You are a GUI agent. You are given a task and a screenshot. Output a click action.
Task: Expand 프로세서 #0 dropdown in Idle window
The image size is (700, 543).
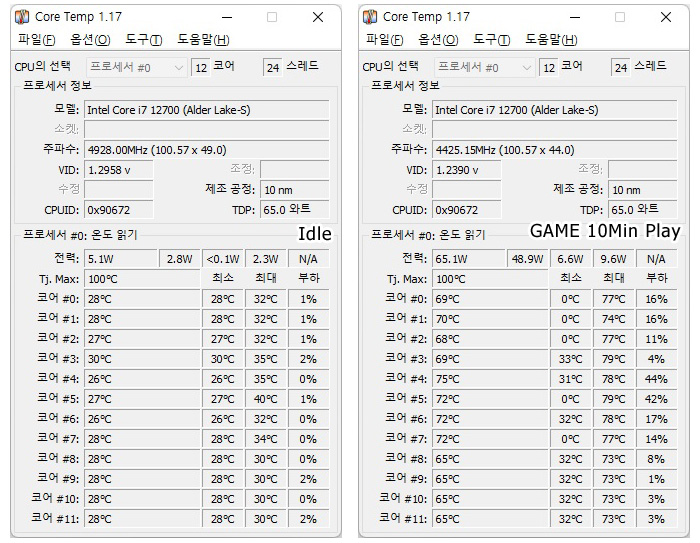(x=138, y=67)
